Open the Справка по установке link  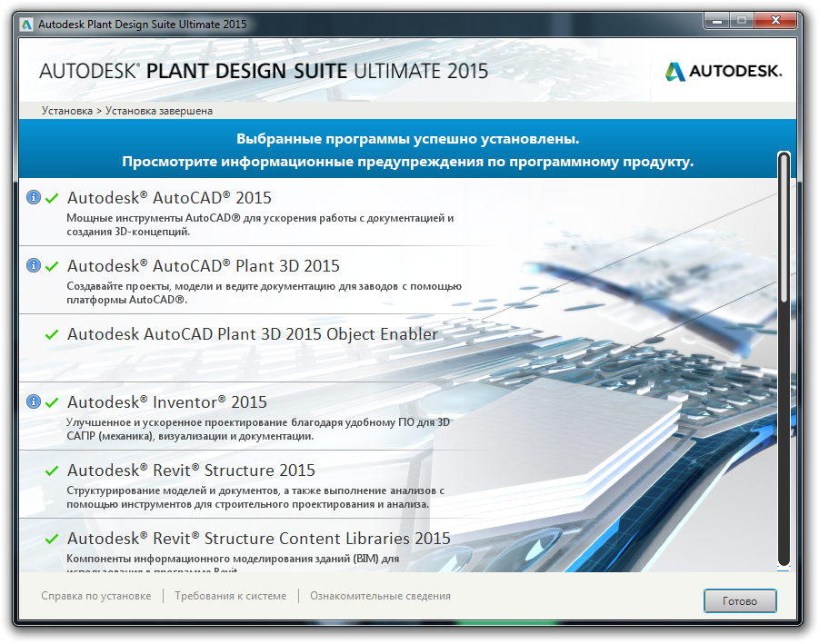(x=96, y=596)
